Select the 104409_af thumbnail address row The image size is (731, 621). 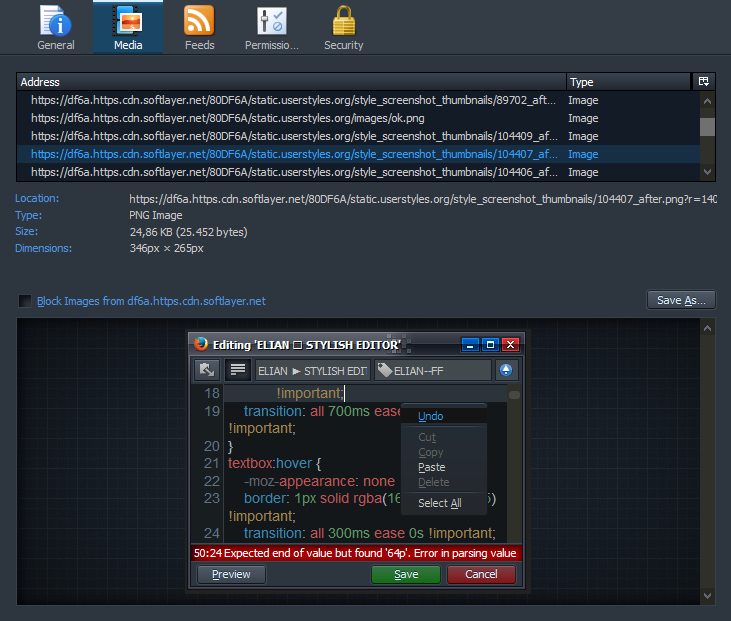tap(358, 136)
